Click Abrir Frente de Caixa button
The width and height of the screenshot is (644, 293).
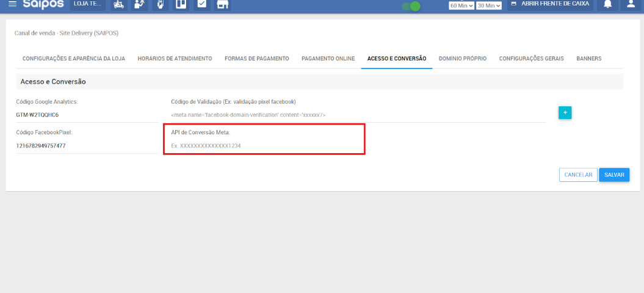pyautogui.click(x=551, y=4)
